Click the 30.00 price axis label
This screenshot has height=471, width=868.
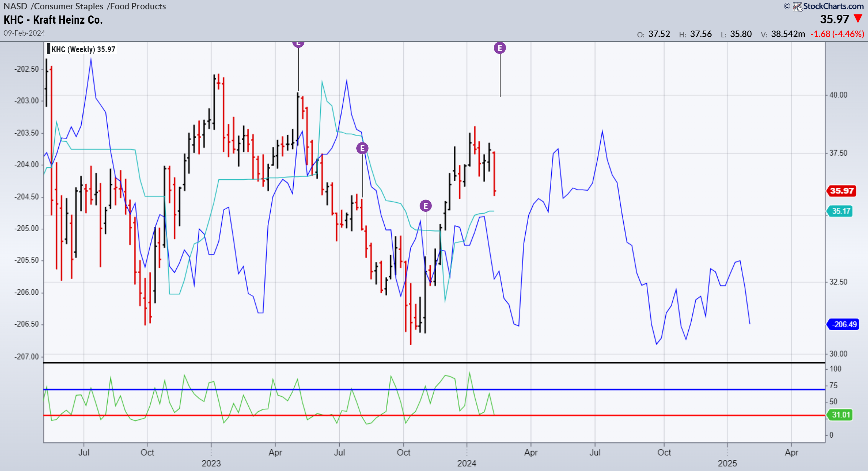838,354
